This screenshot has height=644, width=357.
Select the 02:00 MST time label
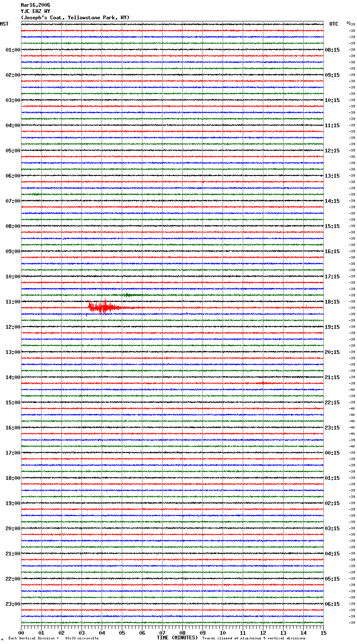pos(13,75)
